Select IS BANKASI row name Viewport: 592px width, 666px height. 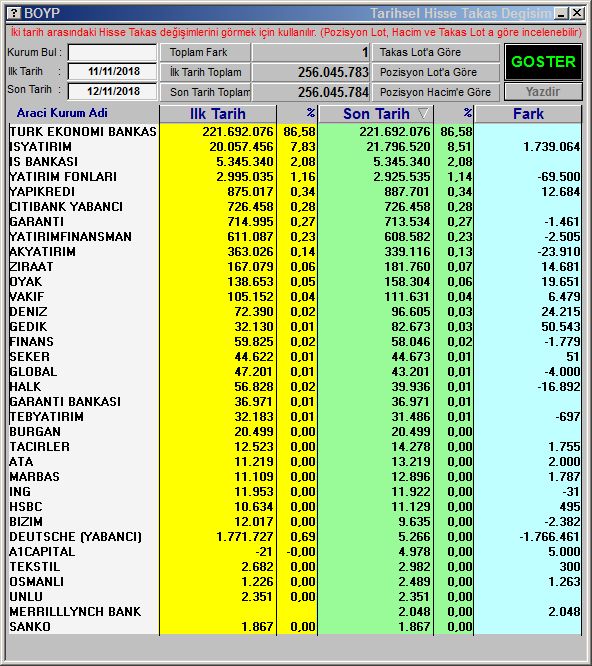click(44, 162)
